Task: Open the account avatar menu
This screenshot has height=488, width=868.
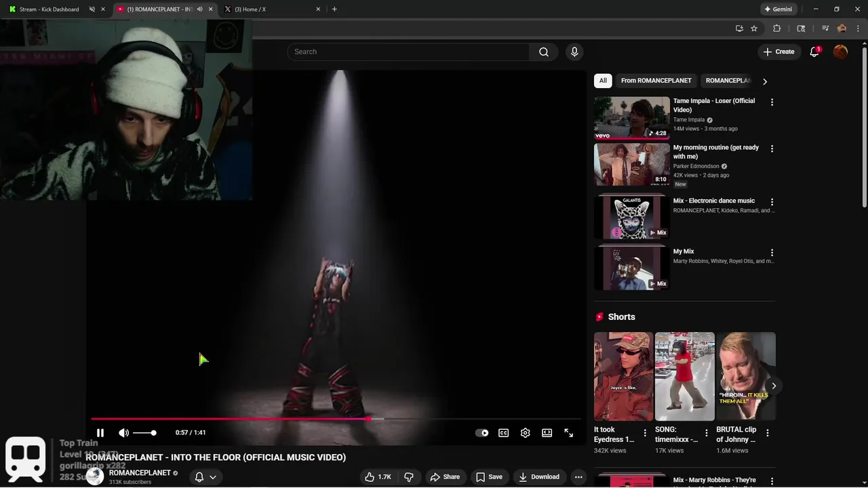Action: pos(840,52)
